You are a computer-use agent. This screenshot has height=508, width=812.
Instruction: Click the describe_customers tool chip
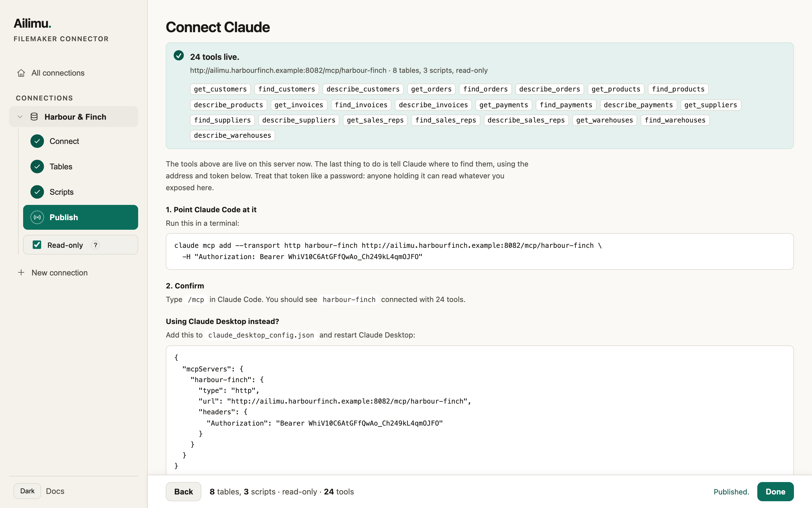coord(363,89)
